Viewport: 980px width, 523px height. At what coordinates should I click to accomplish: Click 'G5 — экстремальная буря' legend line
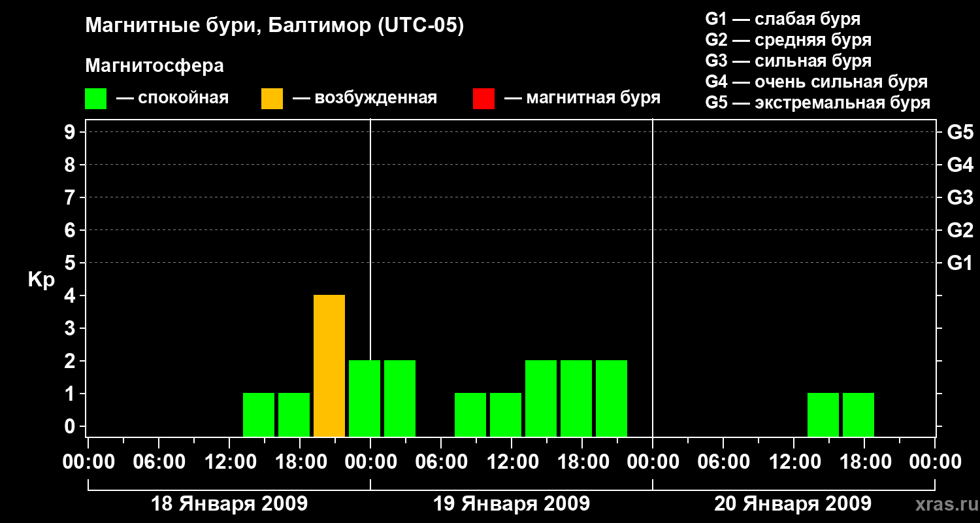[818, 103]
